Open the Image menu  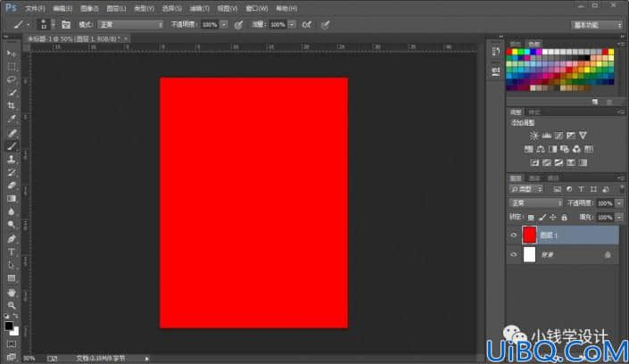click(89, 8)
